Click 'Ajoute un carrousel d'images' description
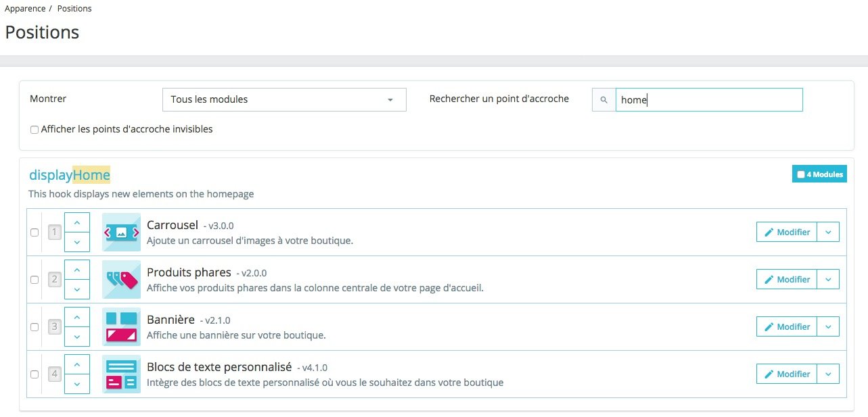The image size is (868, 417). pyautogui.click(x=250, y=241)
